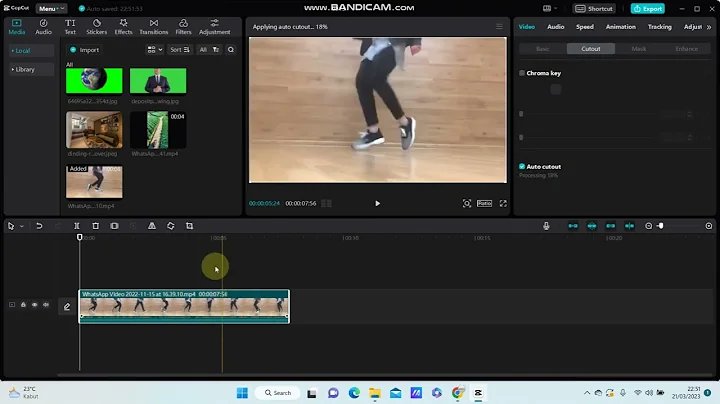The height and width of the screenshot is (404, 720).
Task: Open the preview panel hamburger menu
Action: pyautogui.click(x=499, y=27)
